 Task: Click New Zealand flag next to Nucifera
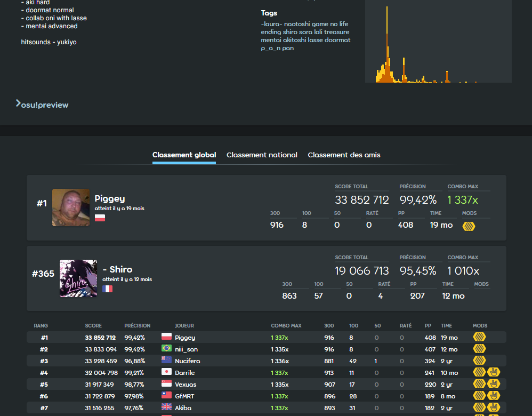(x=166, y=360)
